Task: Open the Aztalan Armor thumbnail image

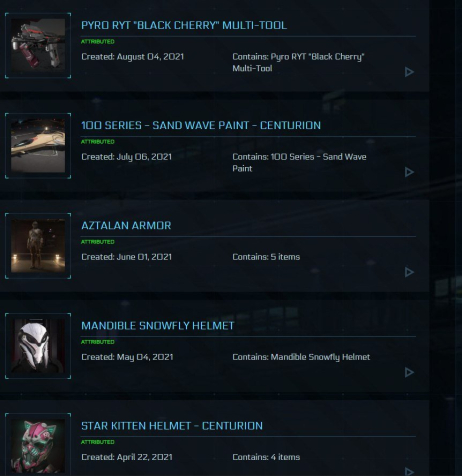Action: pos(38,246)
